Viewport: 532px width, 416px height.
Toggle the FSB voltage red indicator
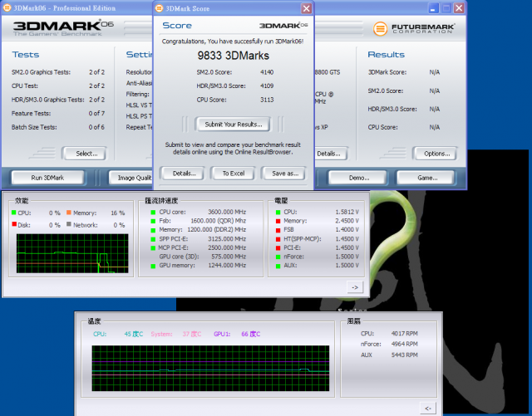(x=278, y=230)
